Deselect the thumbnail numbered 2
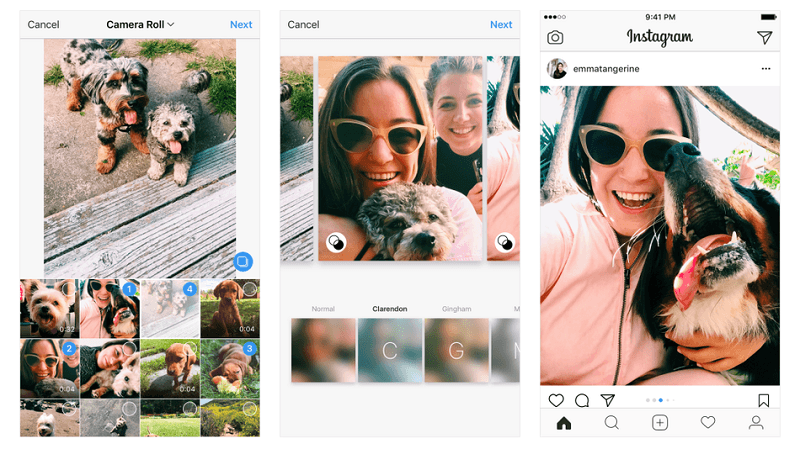This screenshot has width=800, height=449. point(69,349)
